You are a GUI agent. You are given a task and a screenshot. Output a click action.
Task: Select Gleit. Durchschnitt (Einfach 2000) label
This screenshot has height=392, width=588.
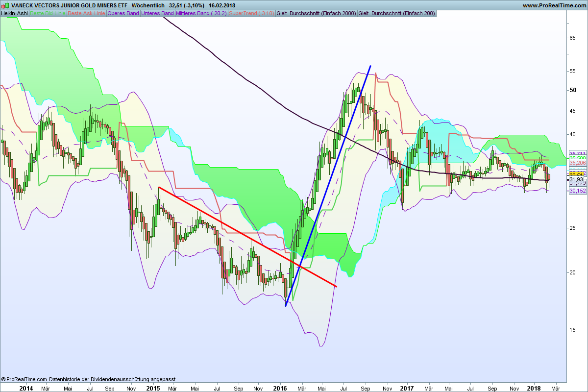point(316,13)
